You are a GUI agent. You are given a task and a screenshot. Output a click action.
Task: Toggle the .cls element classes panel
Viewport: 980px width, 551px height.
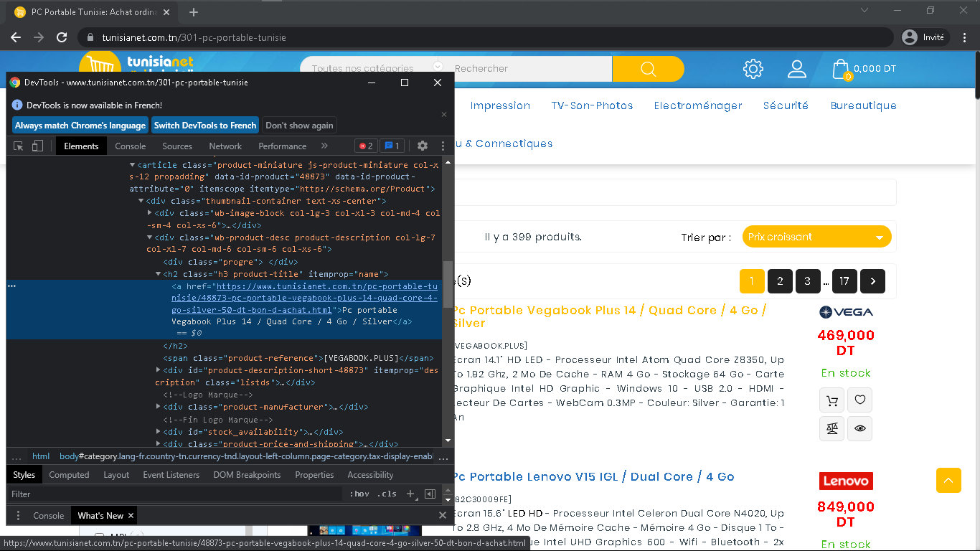tap(387, 494)
